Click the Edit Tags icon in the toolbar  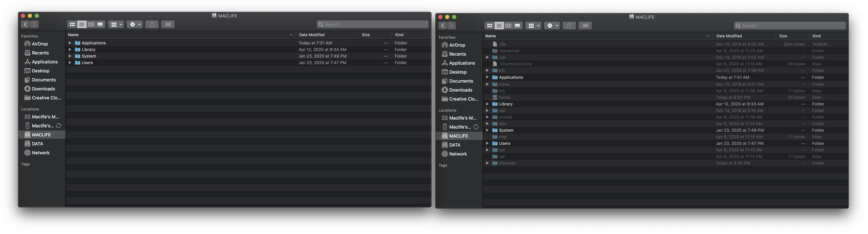tap(168, 24)
